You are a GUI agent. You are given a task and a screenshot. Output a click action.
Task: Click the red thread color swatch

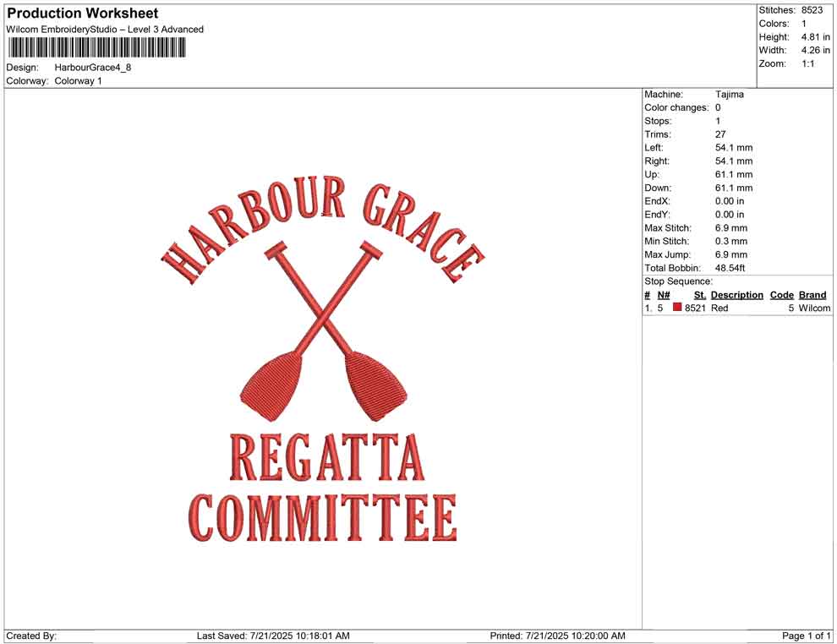pos(677,308)
